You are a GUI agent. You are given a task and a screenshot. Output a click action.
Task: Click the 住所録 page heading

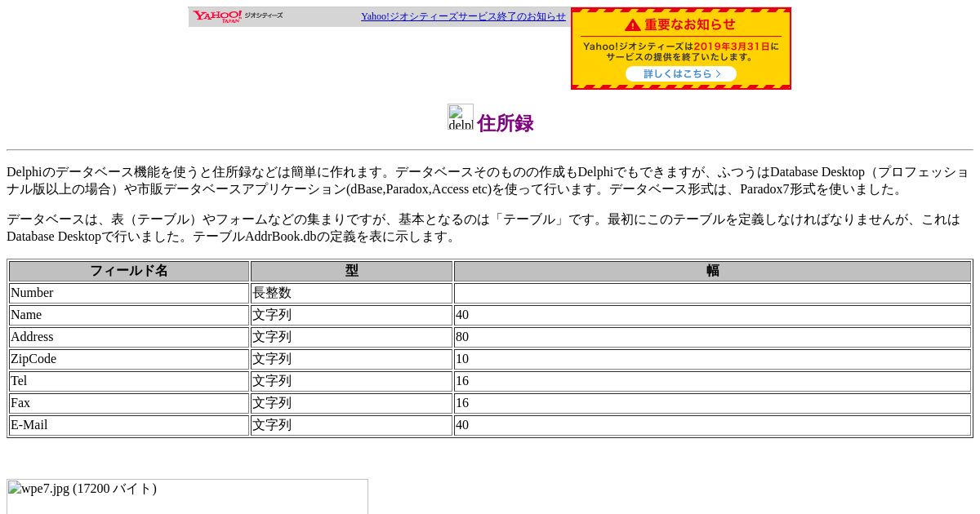tap(505, 123)
